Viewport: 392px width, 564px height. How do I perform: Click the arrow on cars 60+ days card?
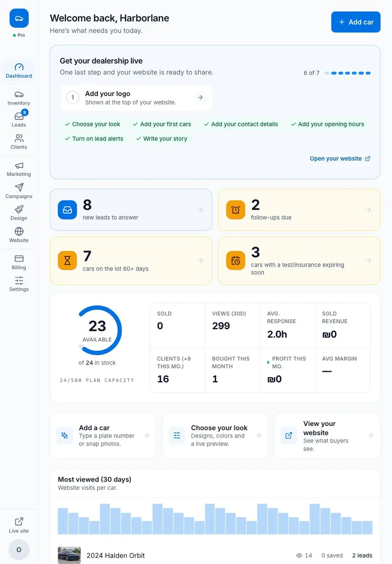point(200,260)
